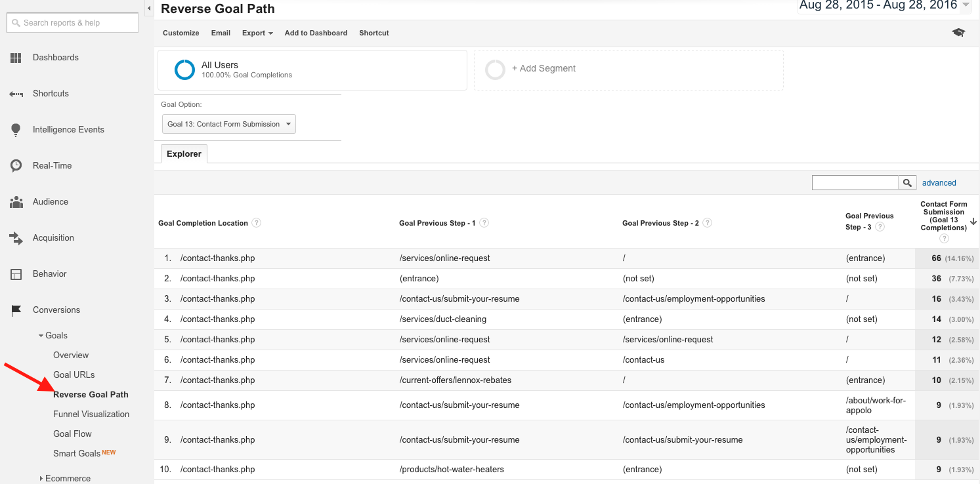This screenshot has width=980, height=484.
Task: Select the Acquisition sidebar icon
Action: tap(16, 237)
